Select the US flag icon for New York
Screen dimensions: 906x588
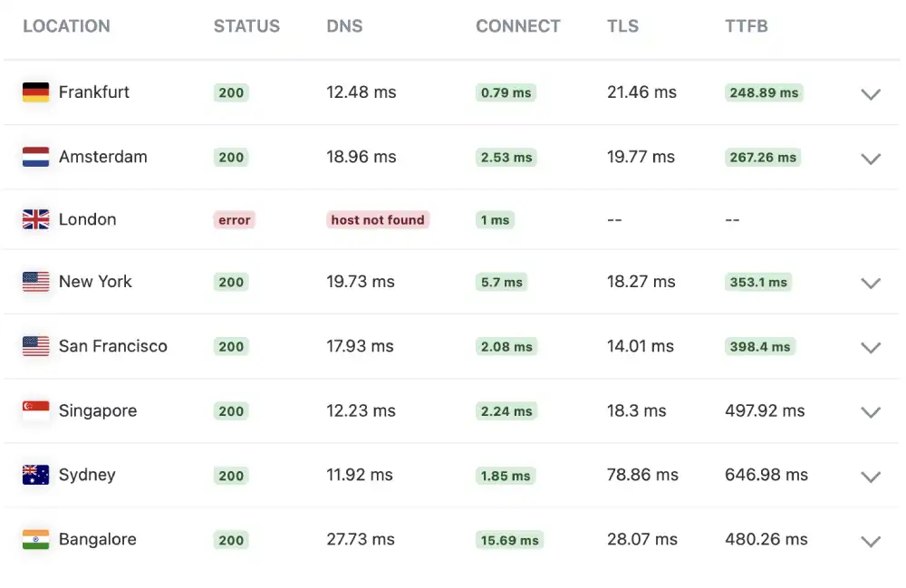(x=34, y=282)
